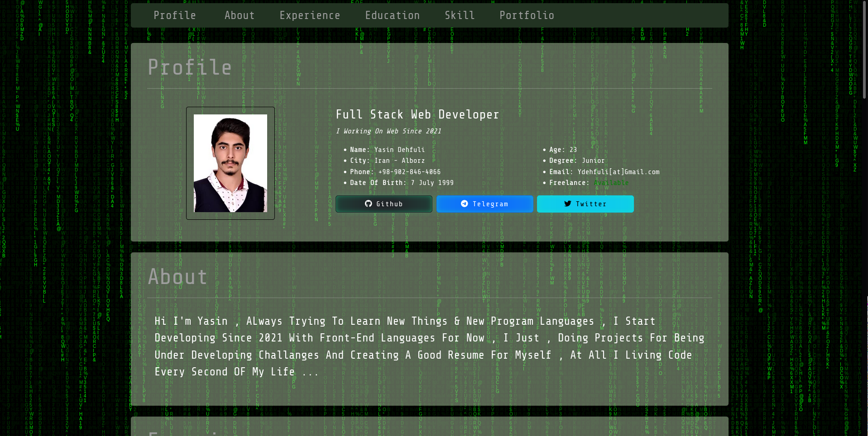Click the Twitter button
This screenshot has height=436, width=868.
(x=585, y=204)
